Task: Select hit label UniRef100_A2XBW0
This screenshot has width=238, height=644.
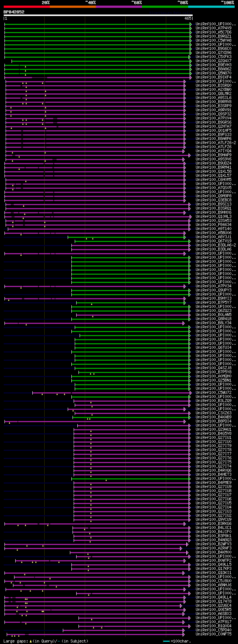Action: pyautogui.click(x=213, y=89)
